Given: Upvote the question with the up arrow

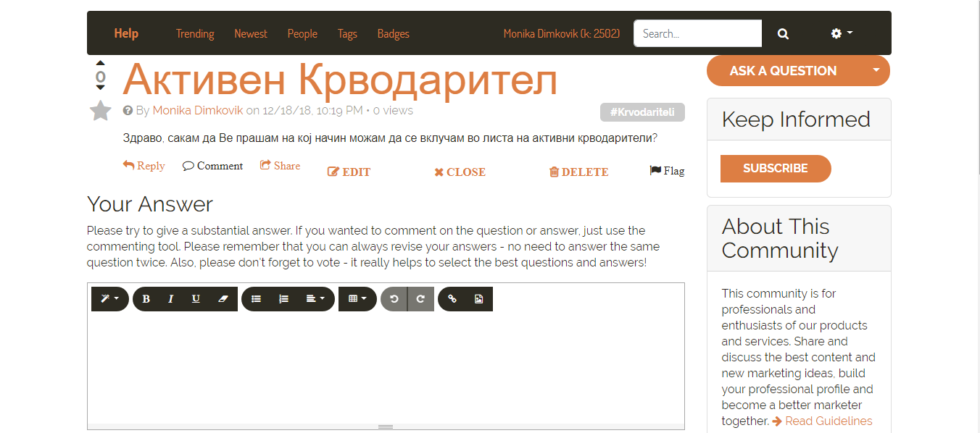Looking at the screenshot, I should tap(100, 63).
